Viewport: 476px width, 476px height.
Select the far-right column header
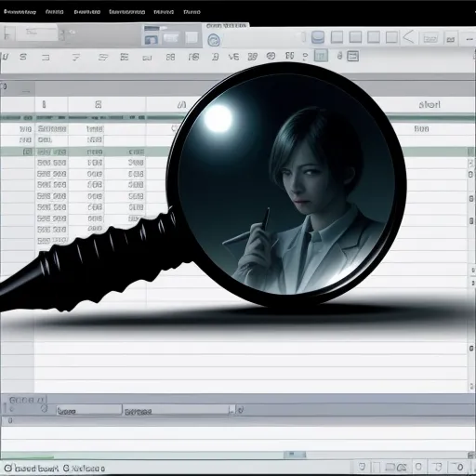pyautogui.click(x=430, y=105)
